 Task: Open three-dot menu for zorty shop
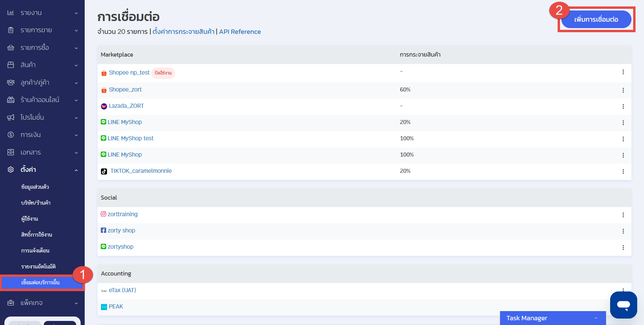click(x=623, y=231)
